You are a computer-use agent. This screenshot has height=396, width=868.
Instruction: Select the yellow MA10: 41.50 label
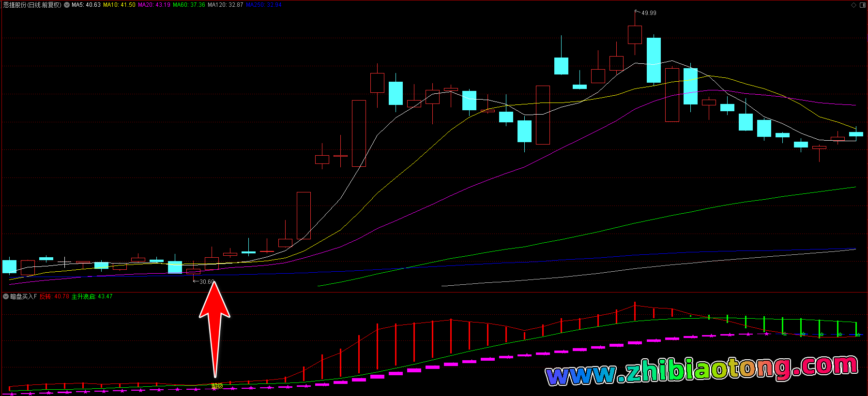119,5
